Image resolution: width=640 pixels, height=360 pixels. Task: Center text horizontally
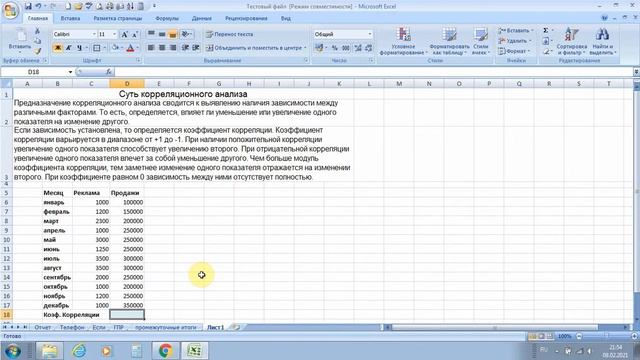[162, 48]
